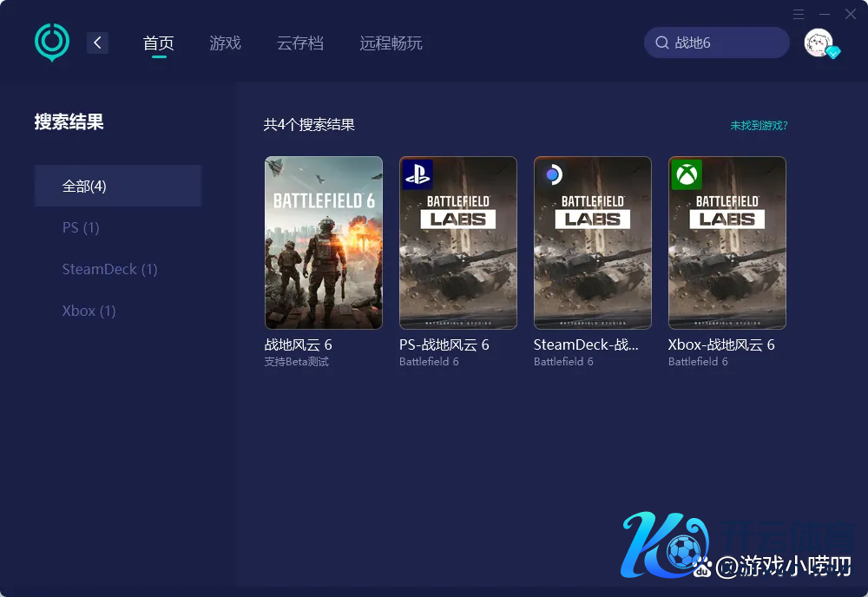Open the hamburger menu in title bar
Image resolution: width=868 pixels, height=597 pixels.
[x=799, y=14]
